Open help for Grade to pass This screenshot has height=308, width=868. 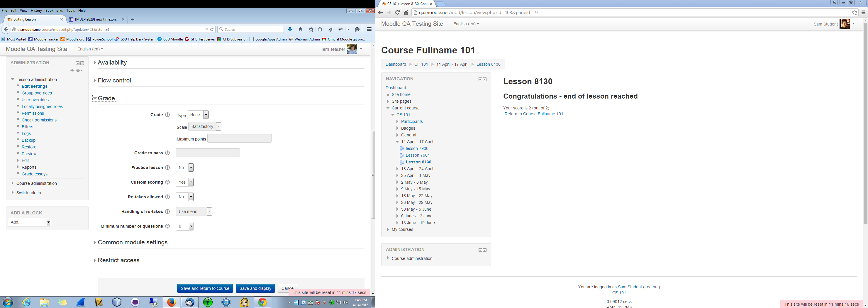tap(167, 153)
